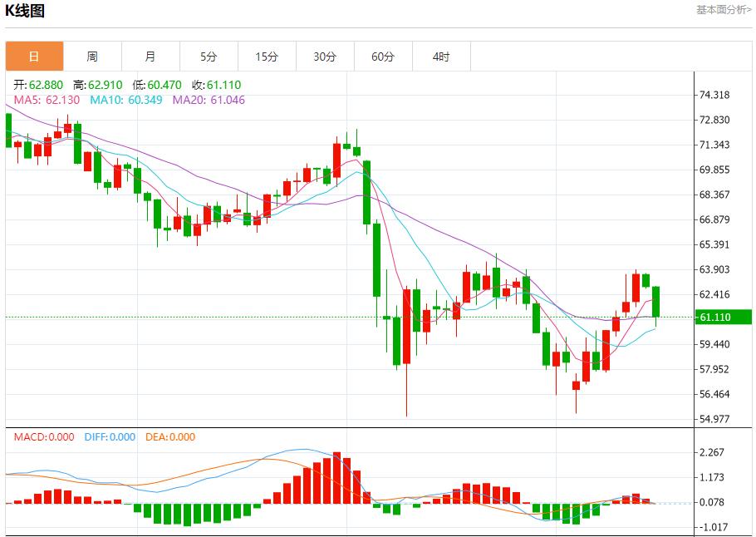Choose the 30分 interval tab
This screenshot has height=537, width=756.
[x=325, y=57]
